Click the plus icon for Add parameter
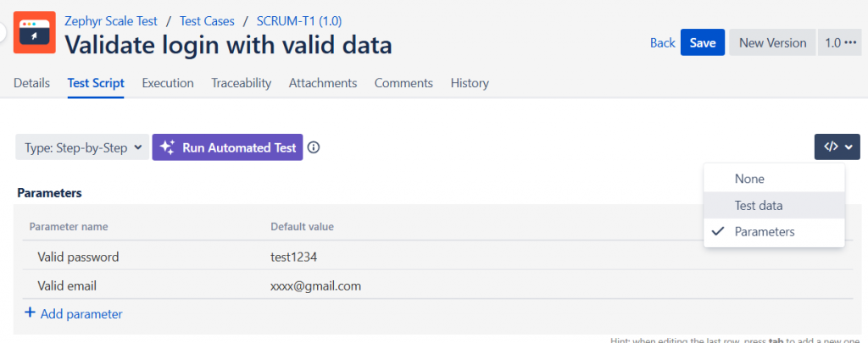Viewport: 868px width, 343px height. [x=30, y=313]
